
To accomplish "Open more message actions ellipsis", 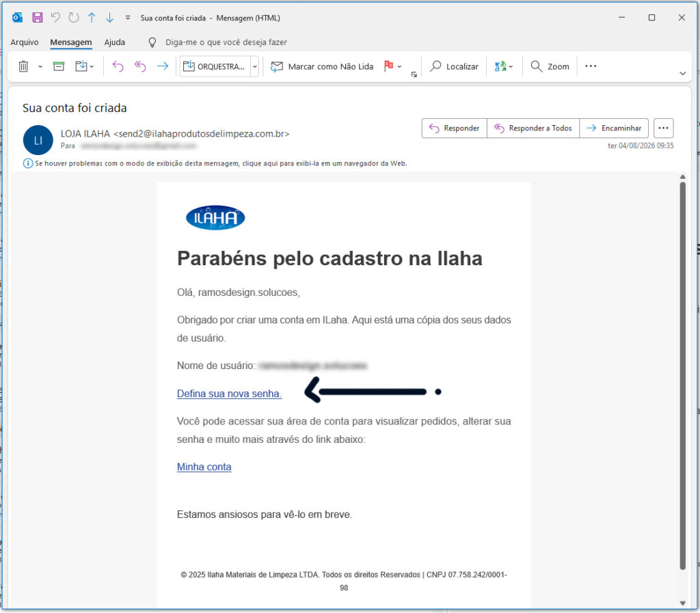I will click(663, 128).
